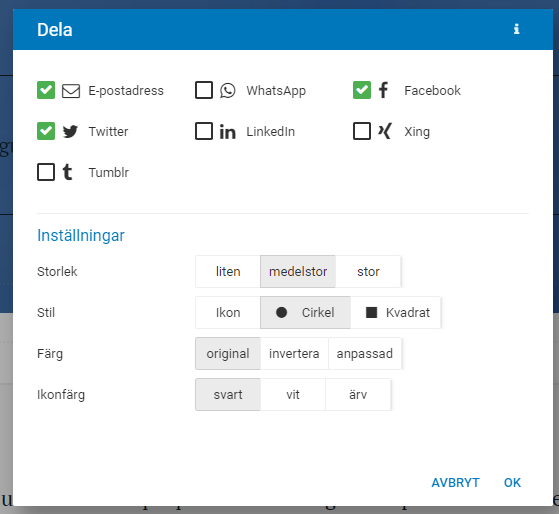Click the LinkedIn in icon

[x=227, y=132]
